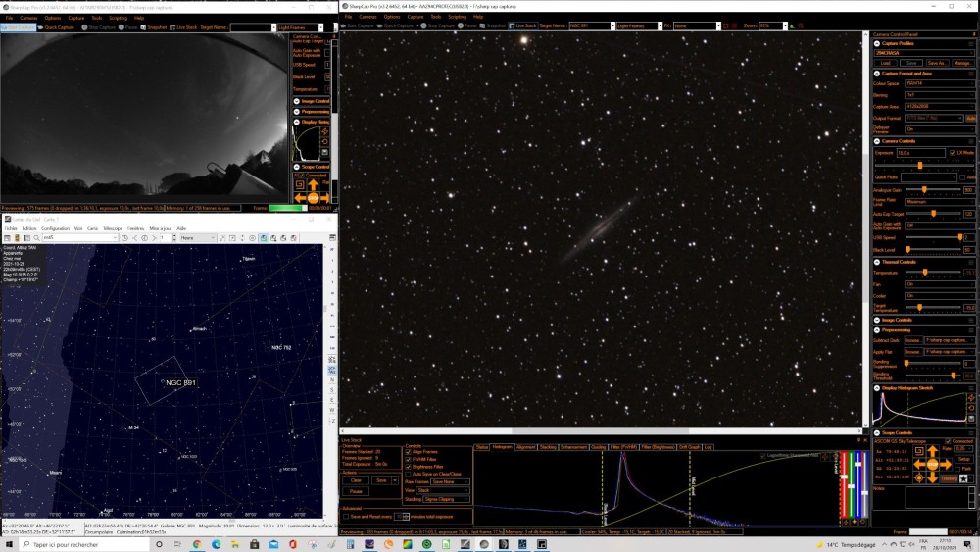The height and width of the screenshot is (552, 980).
Task: Click the scope move up arrow in main SharpCap
Action: tap(933, 451)
